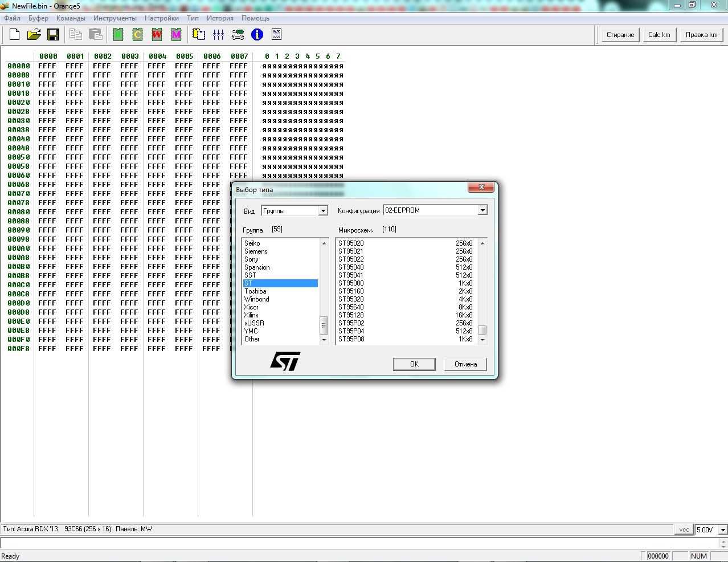Screen dimensions: 728x562
Task: Click the screwdriver and wrench tools icon
Action: tap(238, 35)
